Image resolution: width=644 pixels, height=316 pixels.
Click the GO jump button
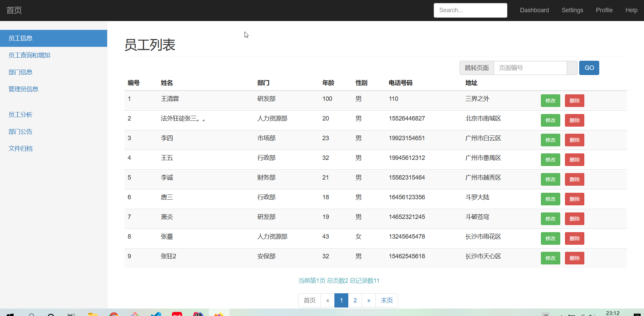click(x=589, y=68)
